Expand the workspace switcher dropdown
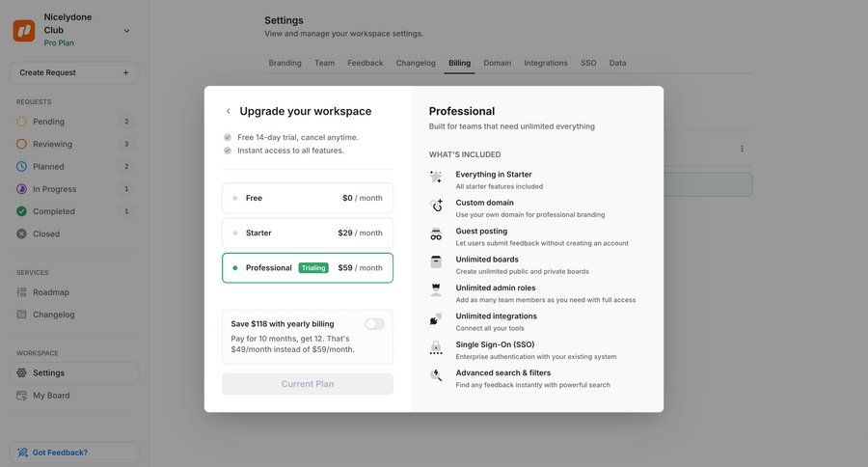Screen dimensions: 868x467 point(126,31)
